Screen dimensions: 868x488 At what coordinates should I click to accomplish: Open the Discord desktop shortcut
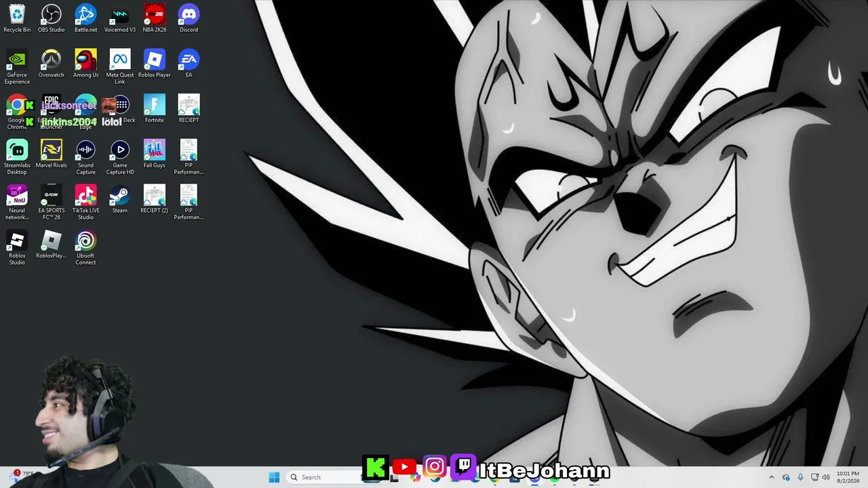point(189,18)
